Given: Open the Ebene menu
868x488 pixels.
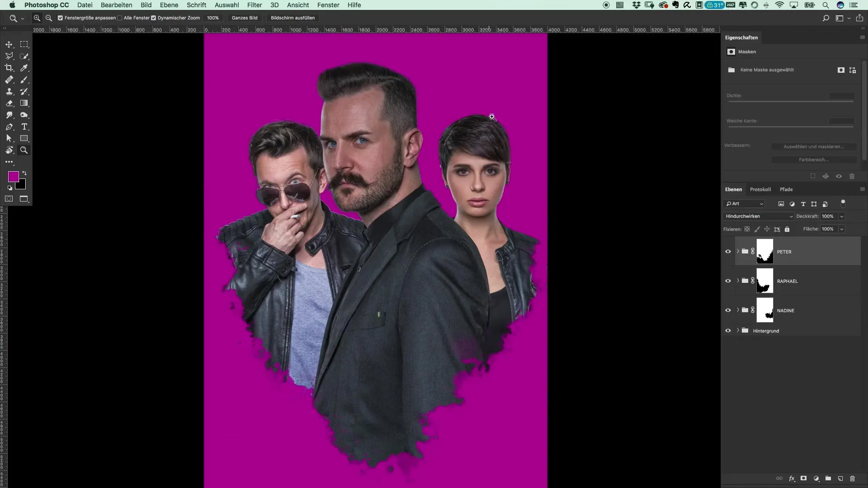Looking at the screenshot, I should [169, 5].
